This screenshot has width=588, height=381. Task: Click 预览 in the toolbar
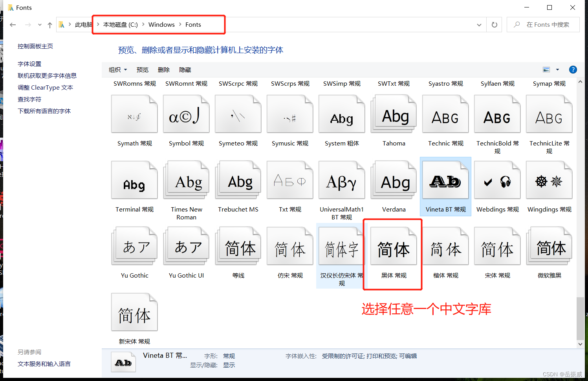pyautogui.click(x=142, y=70)
